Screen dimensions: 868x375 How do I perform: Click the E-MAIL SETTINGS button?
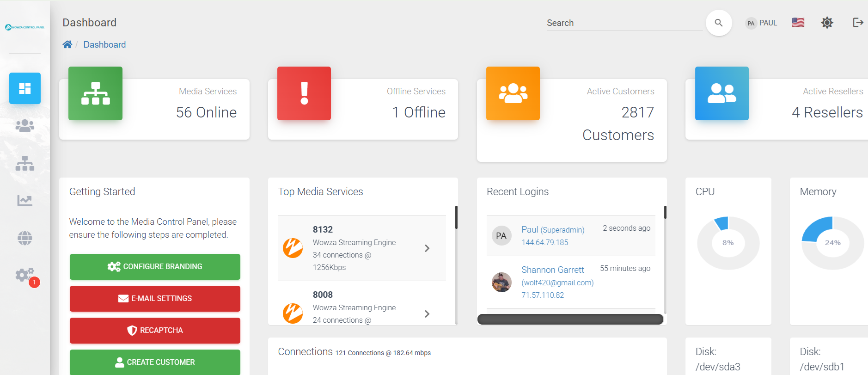(x=155, y=299)
